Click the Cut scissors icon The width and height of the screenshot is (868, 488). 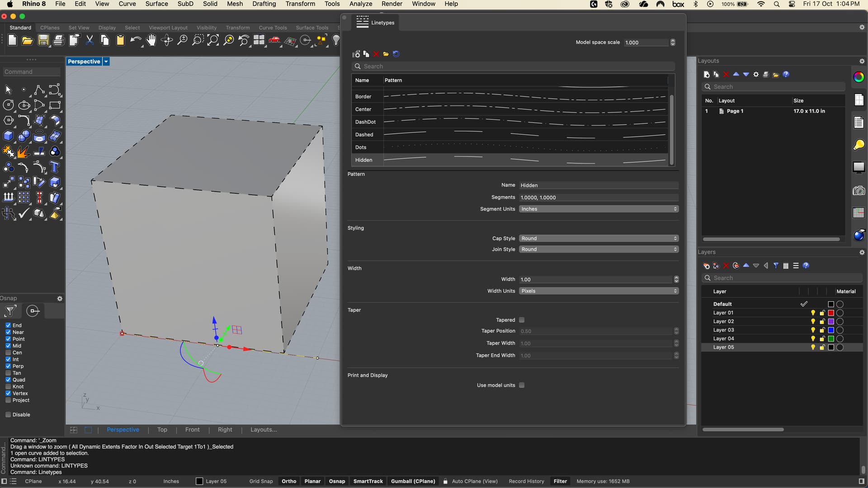(x=90, y=41)
